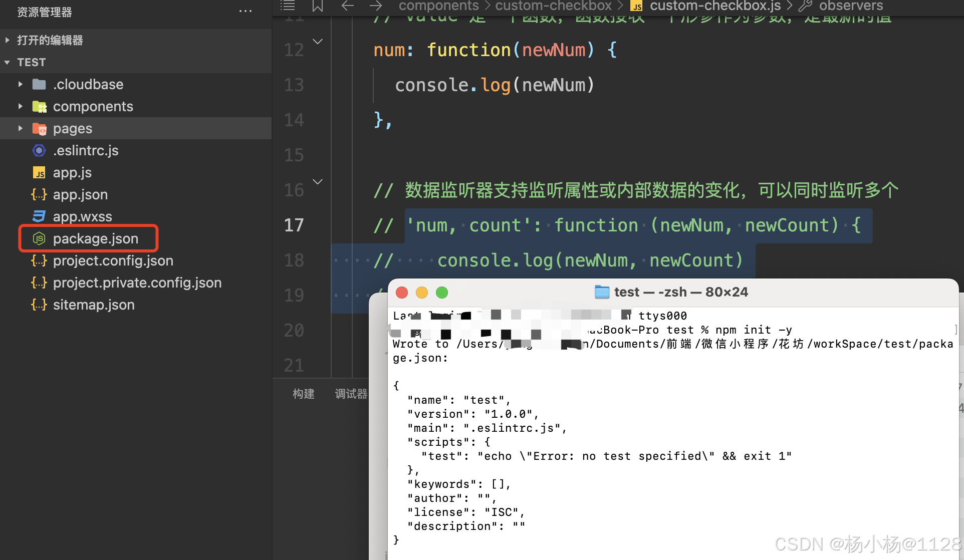
Task: Click the .cloudbase folder icon
Action: pyautogui.click(x=39, y=84)
